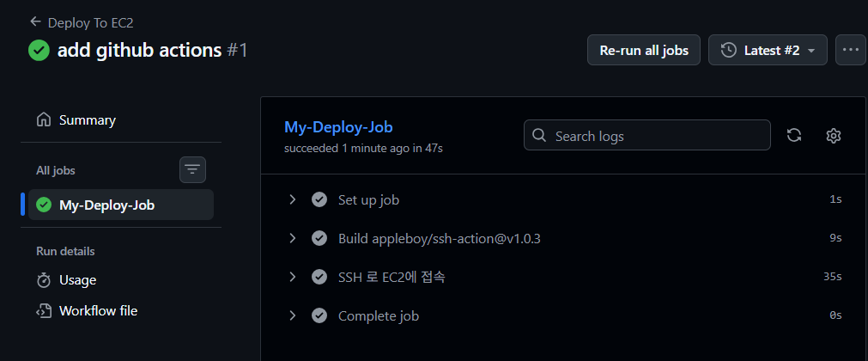This screenshot has height=361, width=868.
Task: Click the file code icon beside Workflow file
Action: 44,310
